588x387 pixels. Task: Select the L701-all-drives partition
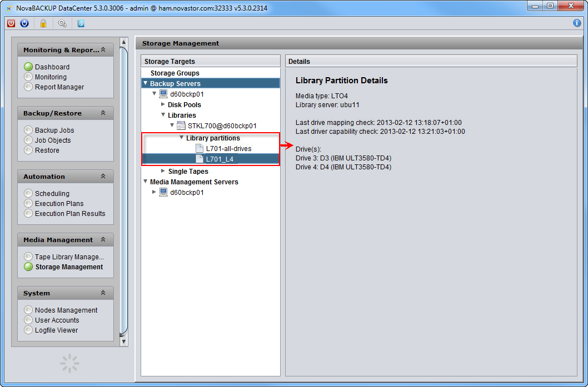tap(229, 149)
